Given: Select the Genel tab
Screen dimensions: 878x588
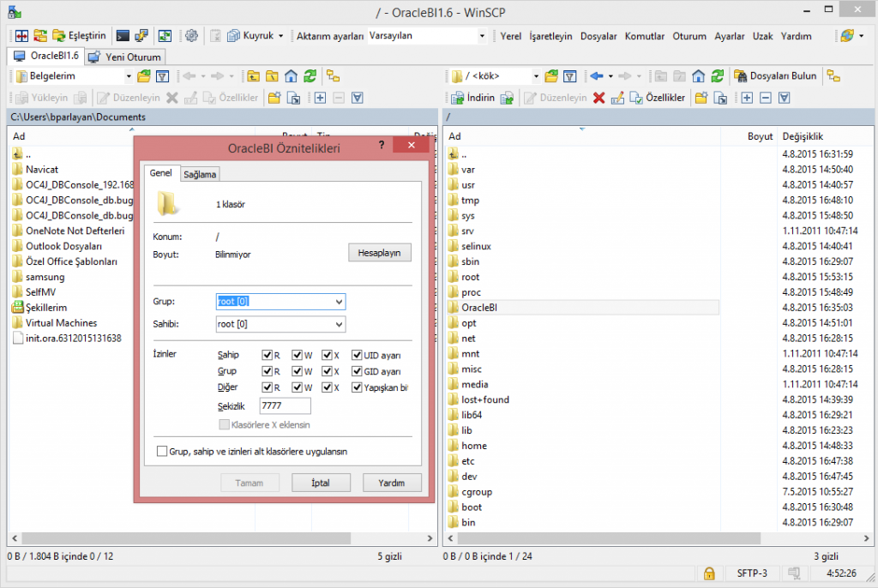Looking at the screenshot, I should coord(160,173).
